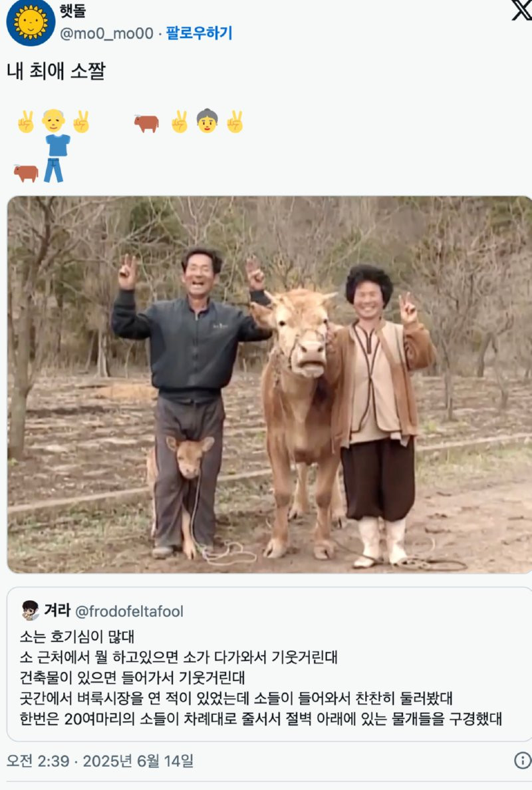The width and height of the screenshot is (532, 790).
Task: Click the info icon beside the timestamp
Action: point(523,760)
